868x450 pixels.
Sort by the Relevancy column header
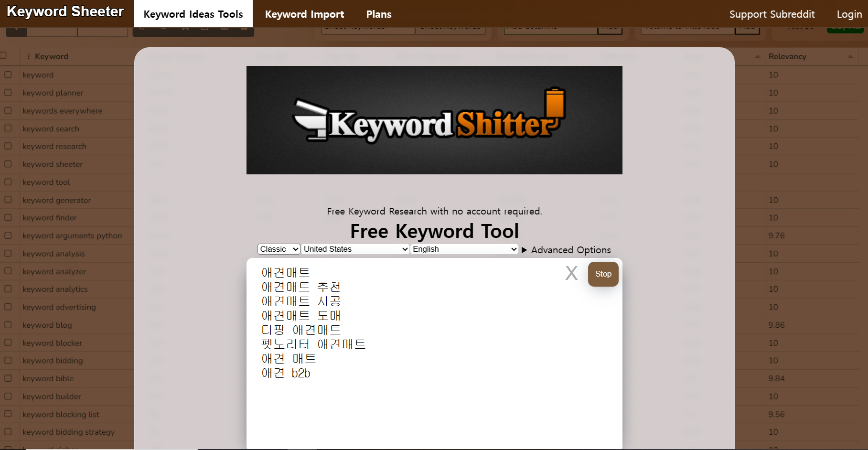[787, 56]
